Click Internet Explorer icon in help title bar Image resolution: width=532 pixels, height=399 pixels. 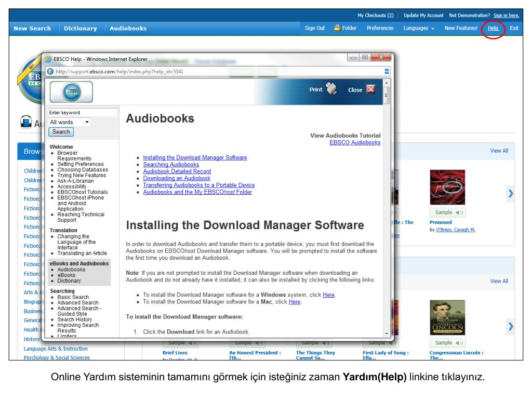(48, 59)
